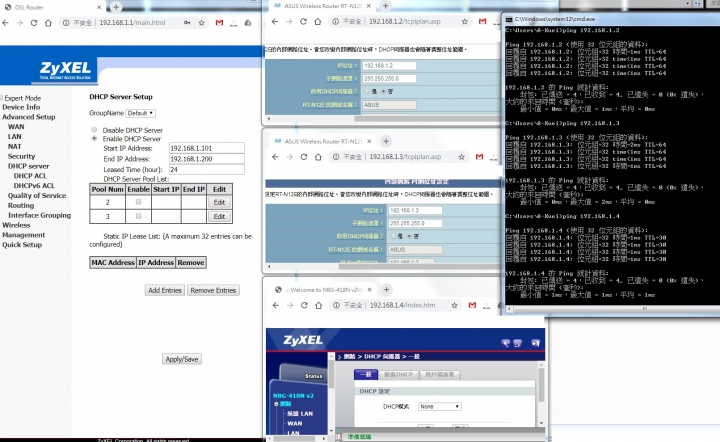
Task: Bookmark the 192.168.1.4/index.htm page
Action: coord(454,305)
